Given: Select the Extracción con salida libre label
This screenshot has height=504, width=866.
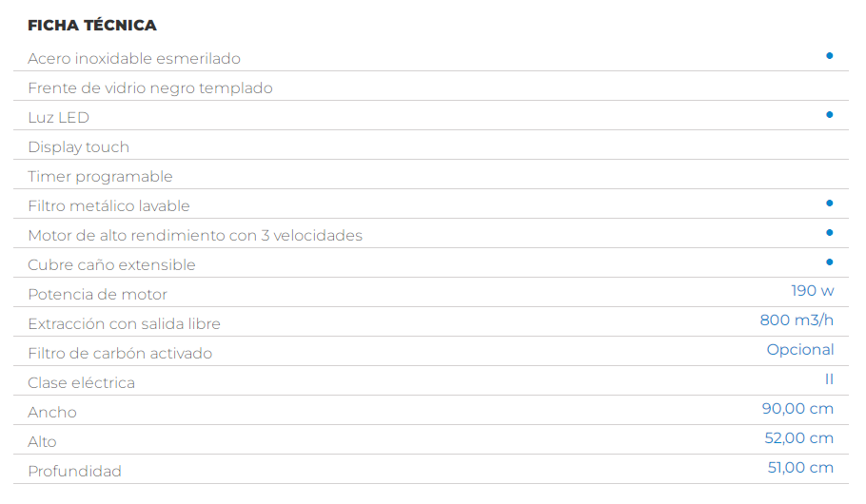Looking at the screenshot, I should coord(125,324).
